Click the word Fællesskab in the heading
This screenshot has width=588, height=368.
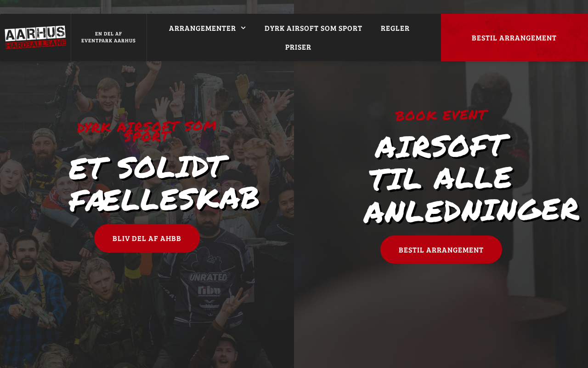pos(164,199)
